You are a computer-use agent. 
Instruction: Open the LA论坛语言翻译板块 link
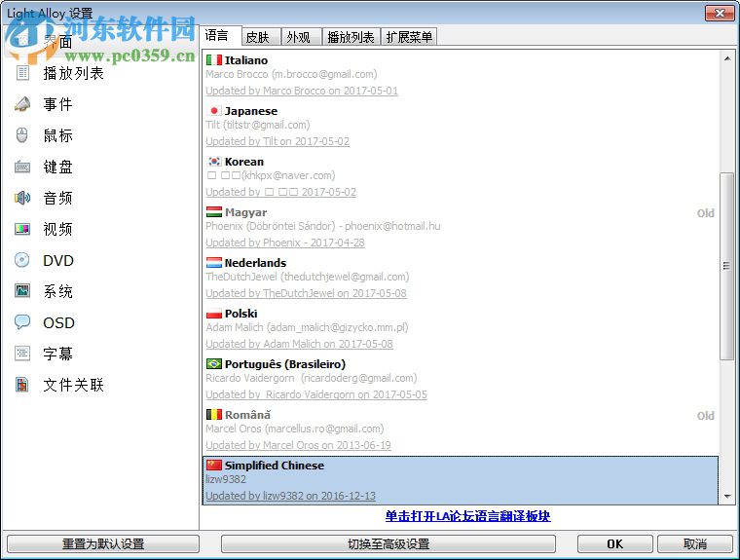467,516
